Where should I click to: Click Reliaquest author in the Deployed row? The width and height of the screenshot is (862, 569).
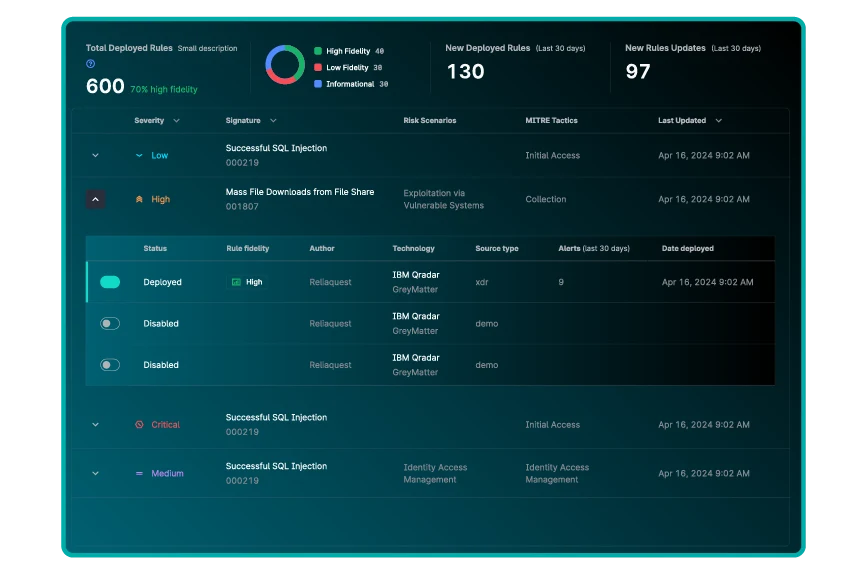[330, 282]
